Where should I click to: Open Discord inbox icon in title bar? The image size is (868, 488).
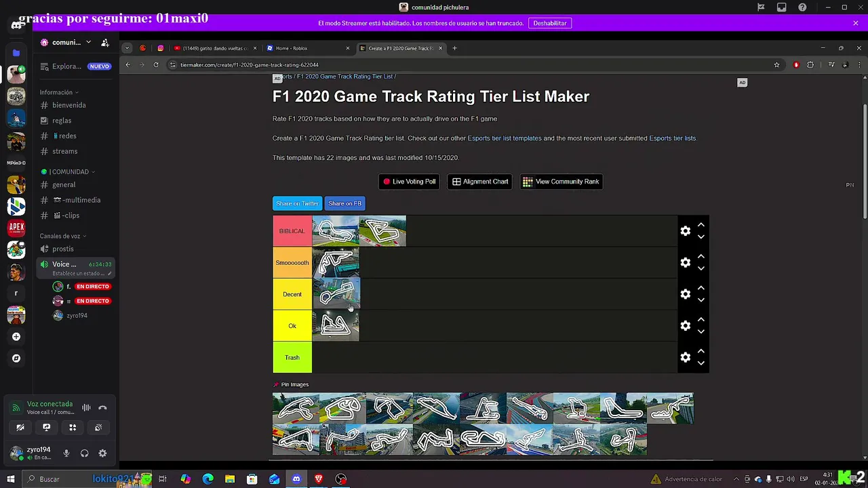[x=782, y=7]
